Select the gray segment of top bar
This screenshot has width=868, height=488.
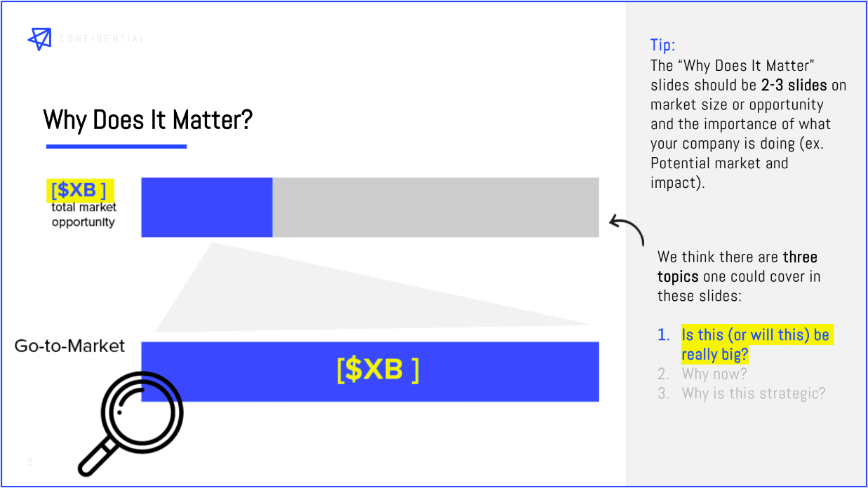(436, 208)
